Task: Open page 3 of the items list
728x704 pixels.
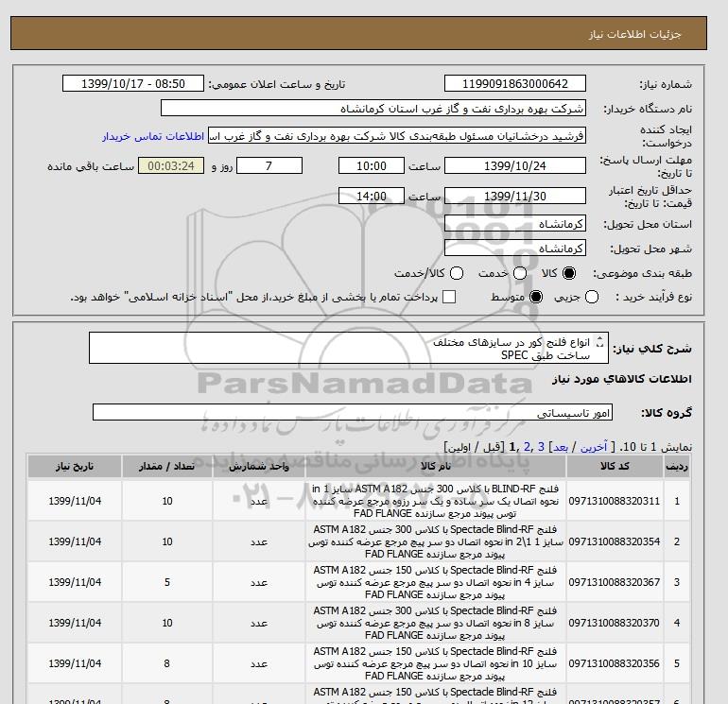Action: [x=541, y=447]
